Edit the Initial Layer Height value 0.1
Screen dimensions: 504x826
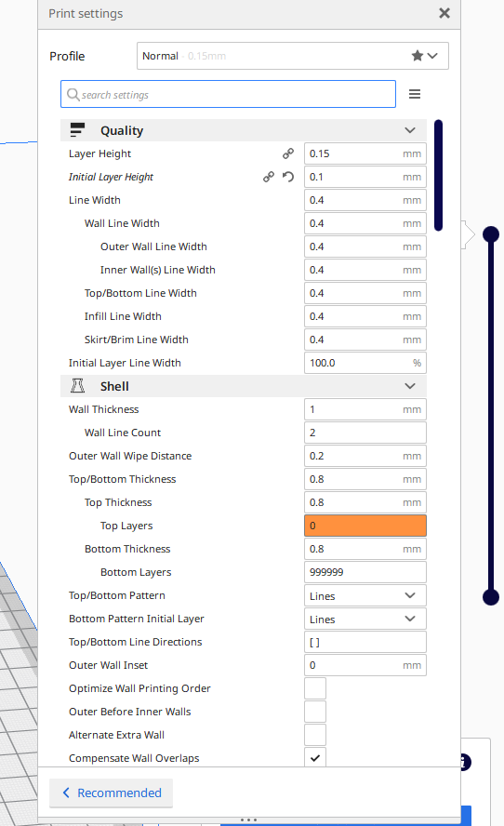[x=365, y=177]
